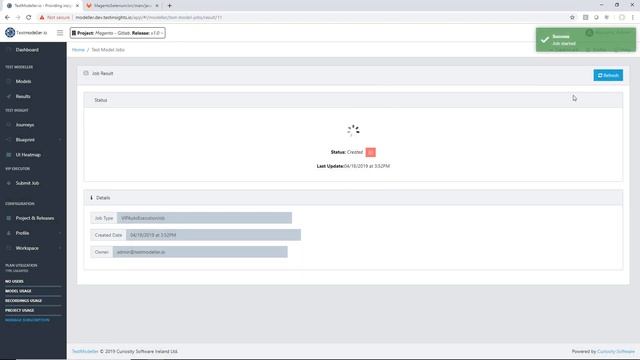Open UI Heatmap in the sidebar
The height and width of the screenshot is (360, 640).
(28, 155)
